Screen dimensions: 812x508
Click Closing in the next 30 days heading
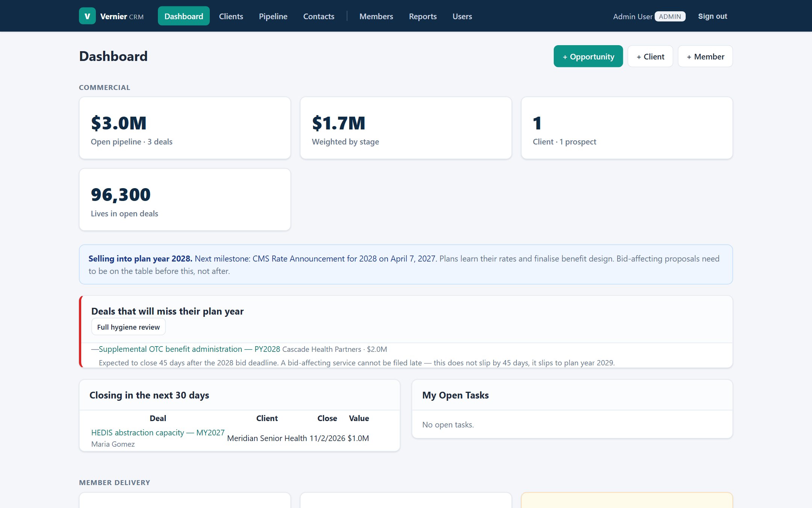[x=149, y=395]
